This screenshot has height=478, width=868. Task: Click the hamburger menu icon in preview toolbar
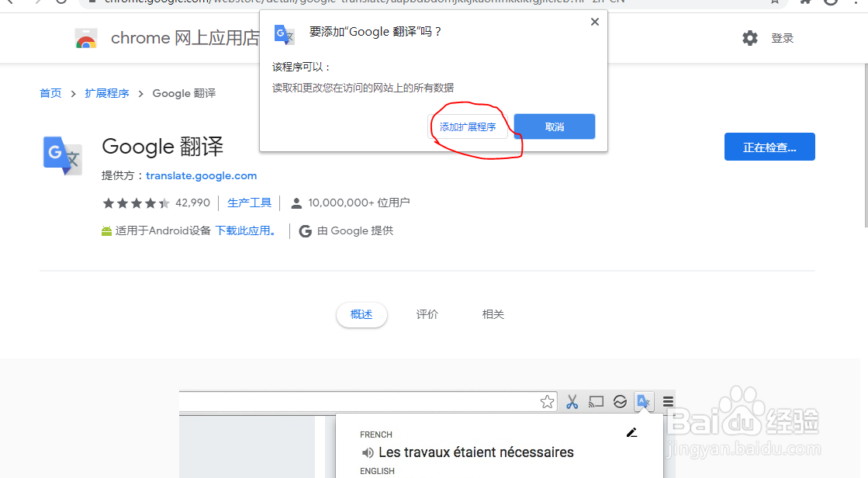668,401
